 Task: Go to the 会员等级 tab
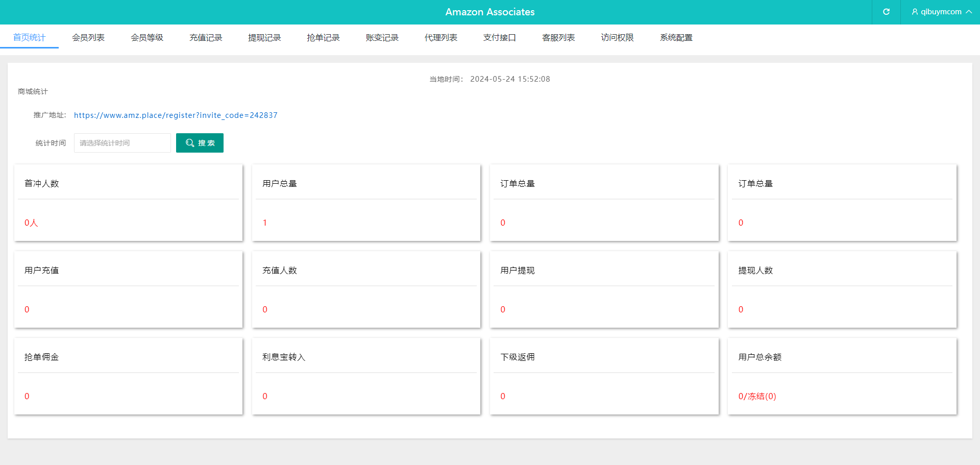tap(147, 37)
